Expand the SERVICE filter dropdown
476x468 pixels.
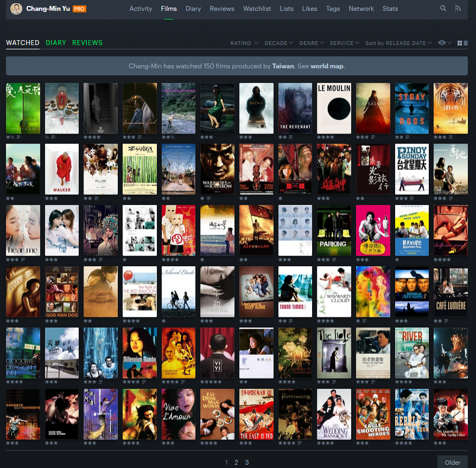pyautogui.click(x=345, y=43)
